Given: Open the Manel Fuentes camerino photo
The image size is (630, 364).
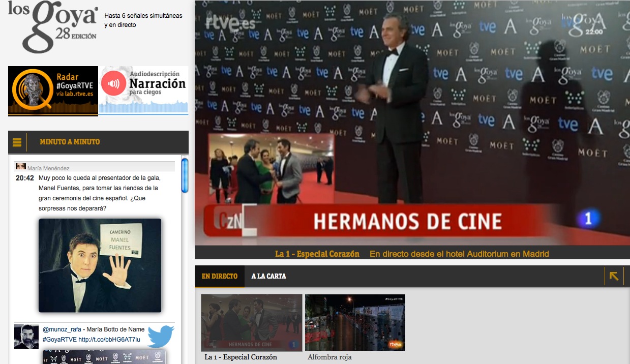Looking at the screenshot, I should point(100,265).
